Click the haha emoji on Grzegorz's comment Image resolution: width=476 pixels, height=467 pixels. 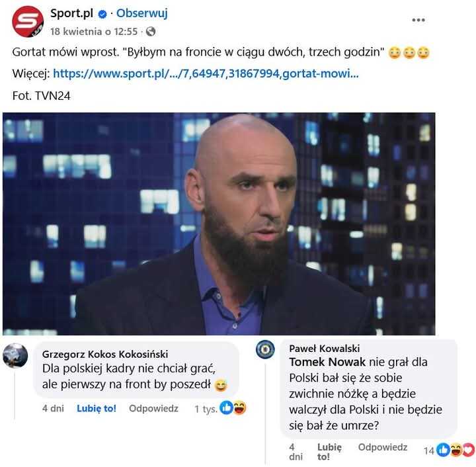coord(240,407)
